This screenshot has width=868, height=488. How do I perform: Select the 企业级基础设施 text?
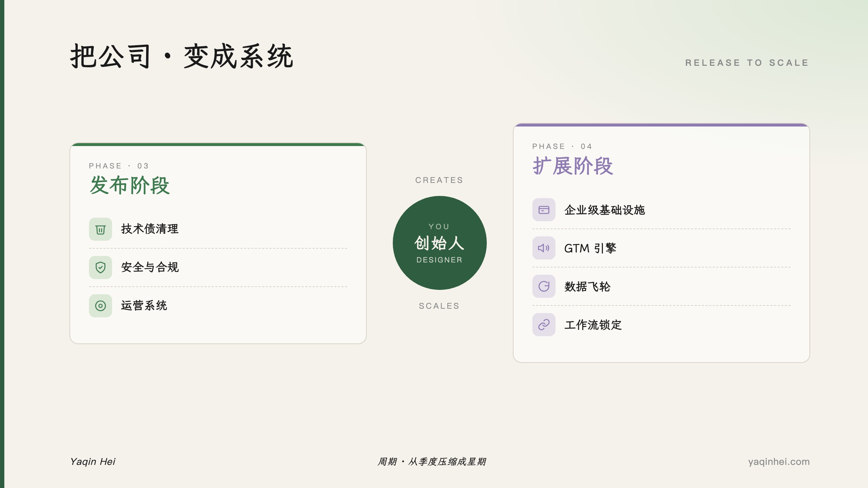[605, 210]
